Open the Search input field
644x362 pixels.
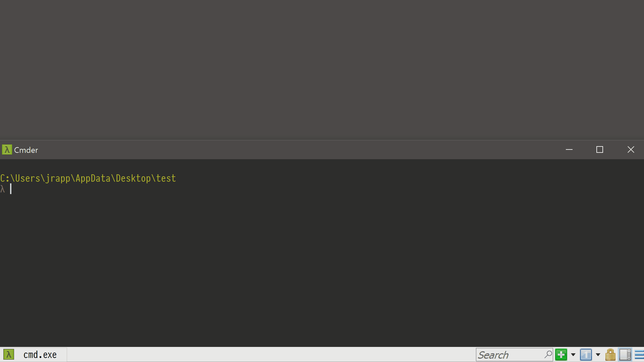coord(511,355)
